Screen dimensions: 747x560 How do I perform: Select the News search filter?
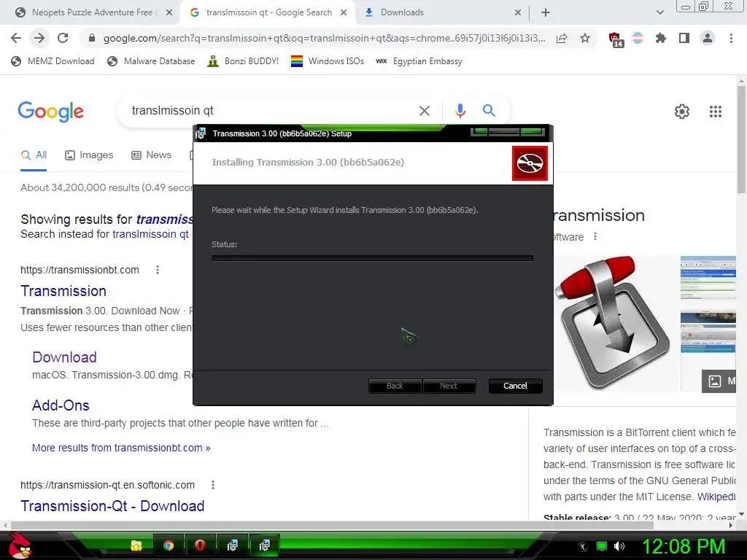(152, 155)
